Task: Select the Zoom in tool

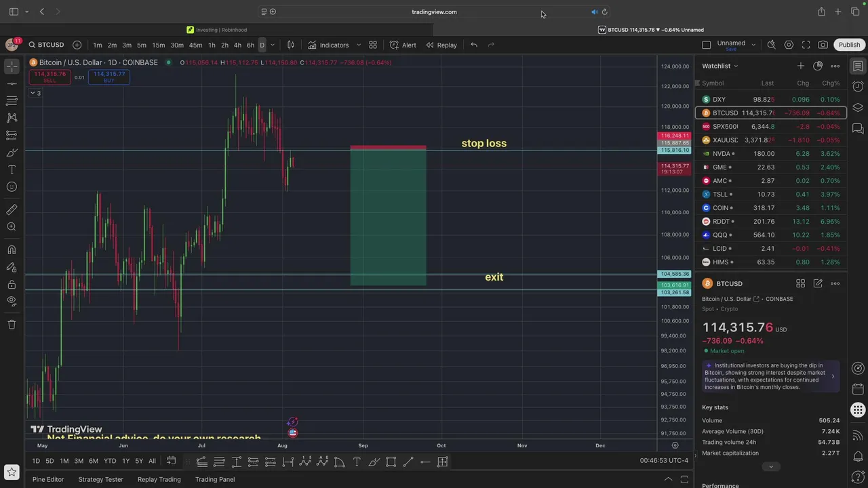Action: tap(12, 227)
